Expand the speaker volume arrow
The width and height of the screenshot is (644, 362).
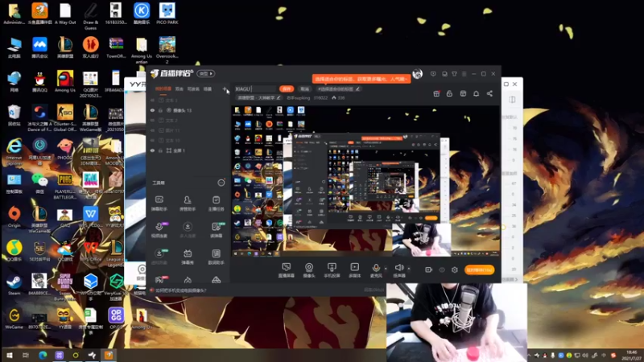(409, 269)
